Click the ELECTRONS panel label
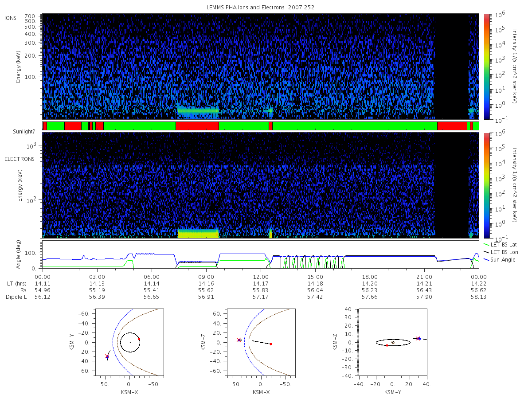 [x=20, y=159]
